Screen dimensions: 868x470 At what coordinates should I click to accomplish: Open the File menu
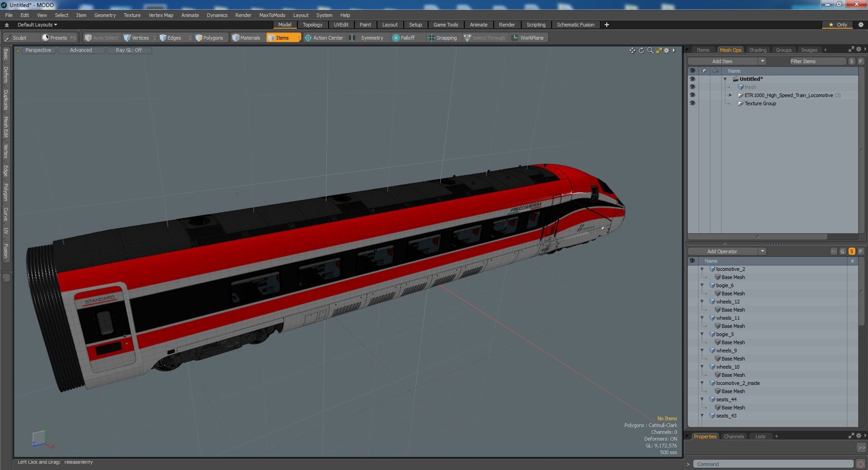[9, 15]
